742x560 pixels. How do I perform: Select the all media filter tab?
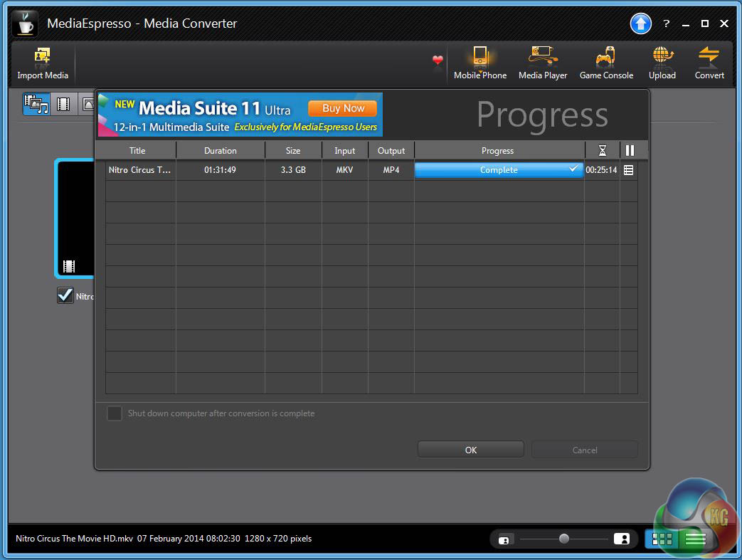(36, 105)
